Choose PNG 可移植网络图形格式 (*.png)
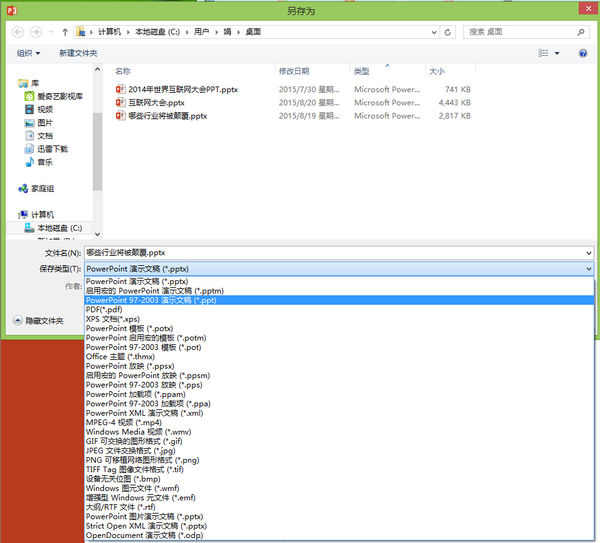 (x=339, y=460)
